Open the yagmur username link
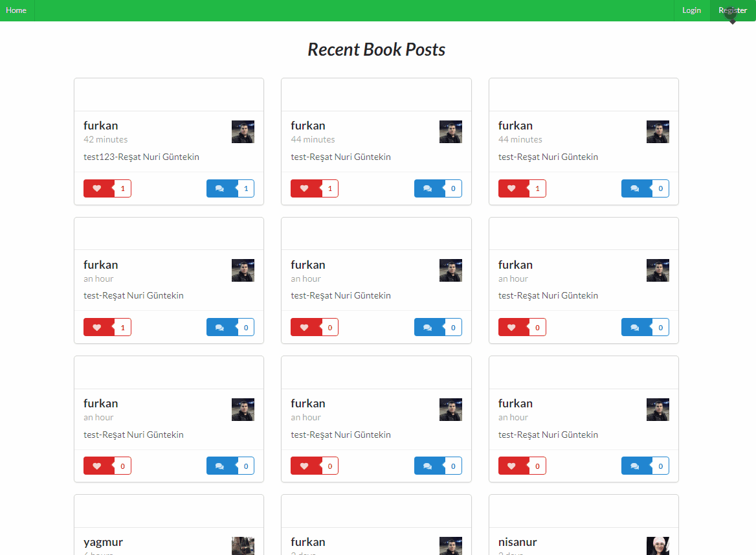The image size is (756, 555). pyautogui.click(x=103, y=542)
